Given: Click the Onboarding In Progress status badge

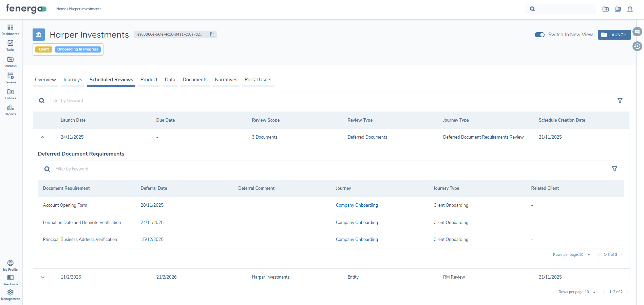Looking at the screenshot, I should (77, 49).
